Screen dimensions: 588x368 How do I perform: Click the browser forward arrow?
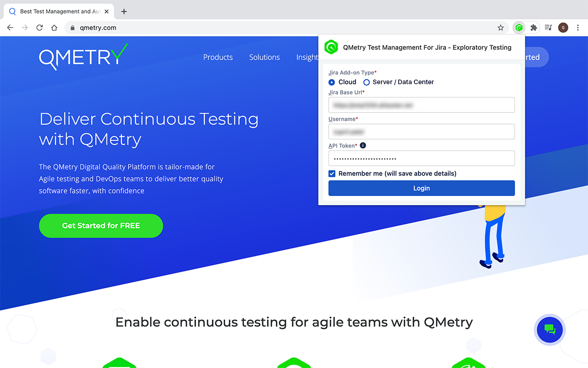(25, 28)
